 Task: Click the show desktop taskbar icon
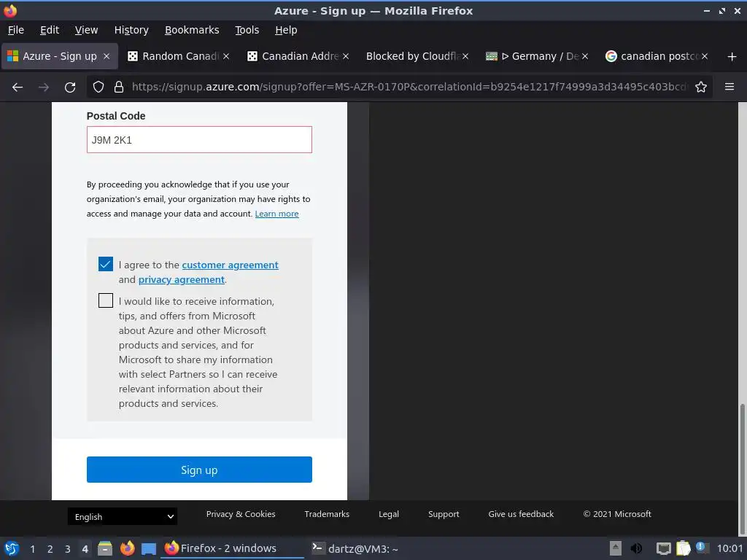point(149,549)
